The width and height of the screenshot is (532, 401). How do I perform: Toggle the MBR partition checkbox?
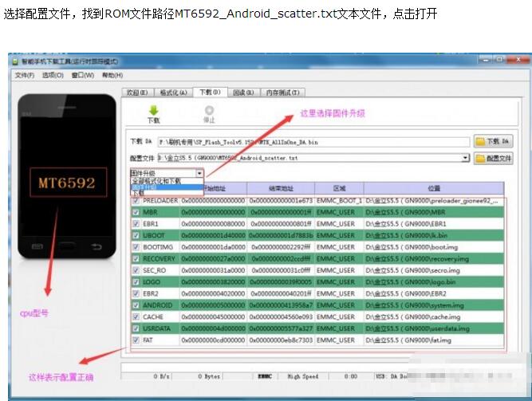(136, 212)
